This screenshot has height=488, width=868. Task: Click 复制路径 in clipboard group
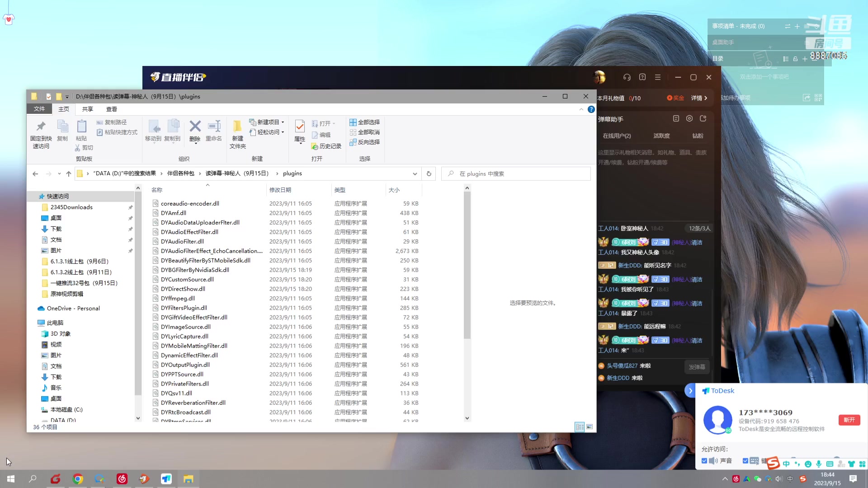pyautogui.click(x=112, y=122)
